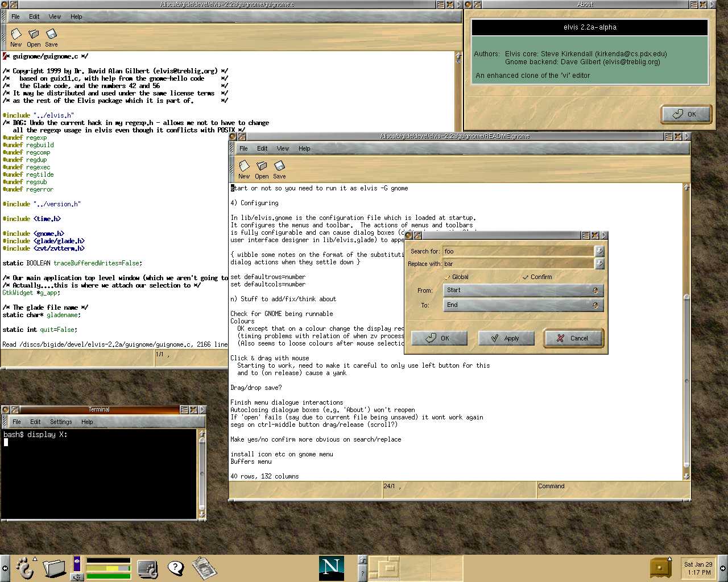Image resolution: width=728 pixels, height=582 pixels.
Task: Open Edit menu in guignome.c window
Action: point(34,16)
